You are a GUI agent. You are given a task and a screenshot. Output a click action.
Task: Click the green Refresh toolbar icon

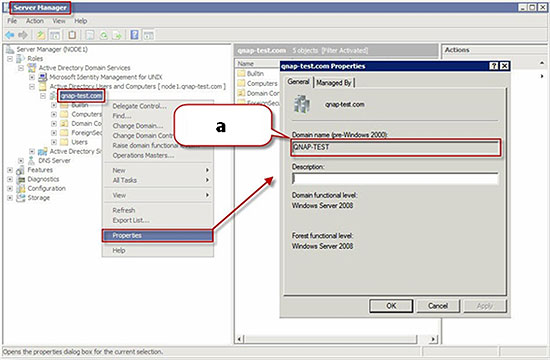[104, 35]
